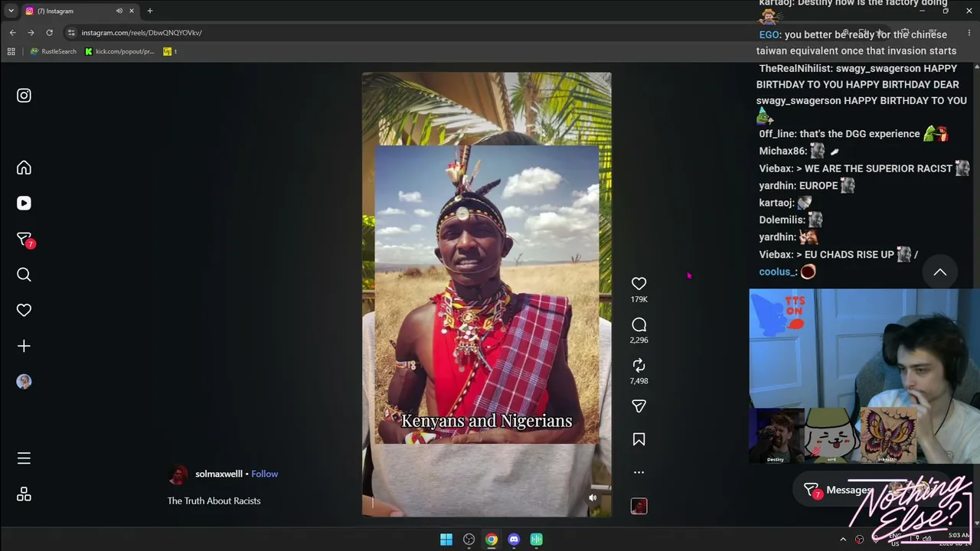
Task: Open the reel's comments
Action: (639, 324)
